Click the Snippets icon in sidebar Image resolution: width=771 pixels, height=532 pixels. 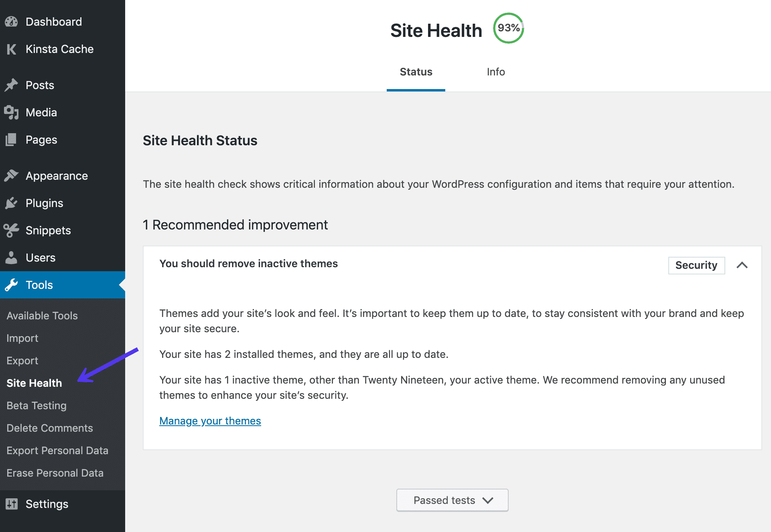tap(12, 229)
